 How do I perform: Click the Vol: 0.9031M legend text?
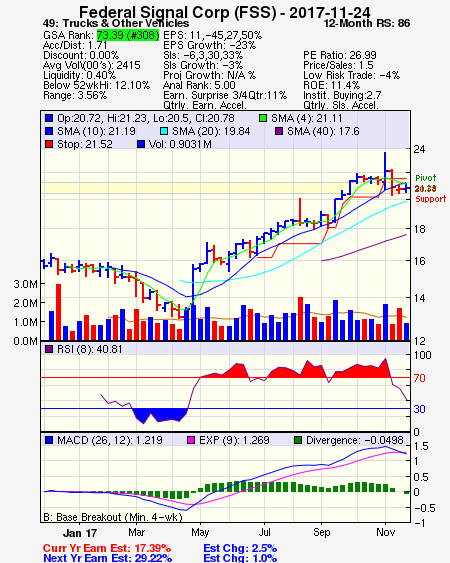pos(180,144)
